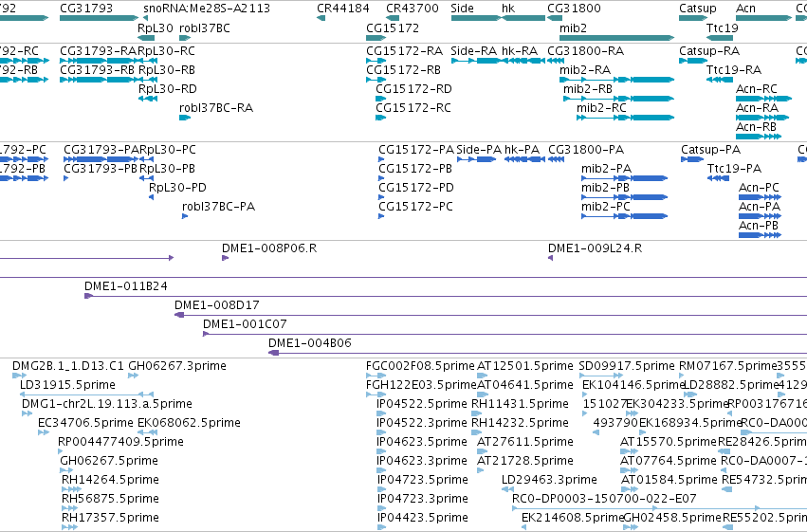Screen dimensions: 807x532
Task: Select transcript Side-RA
Action: [x=473, y=51]
